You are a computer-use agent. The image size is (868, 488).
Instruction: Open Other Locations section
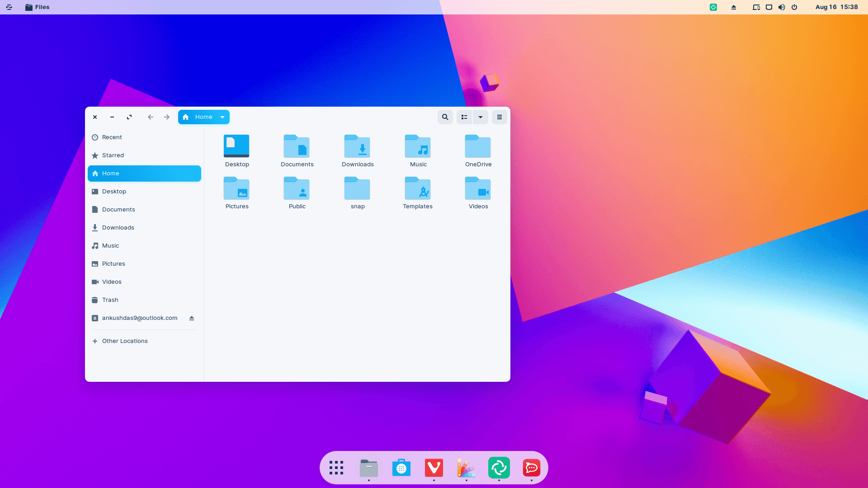click(125, 340)
